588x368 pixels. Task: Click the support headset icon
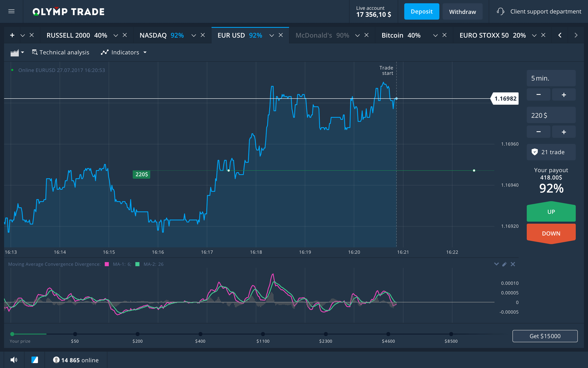coord(501,11)
